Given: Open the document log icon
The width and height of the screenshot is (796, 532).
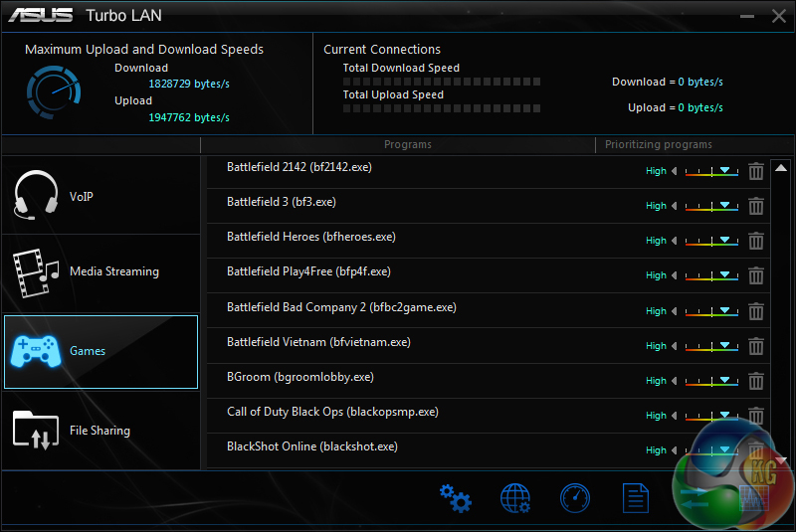Looking at the screenshot, I should click(636, 497).
